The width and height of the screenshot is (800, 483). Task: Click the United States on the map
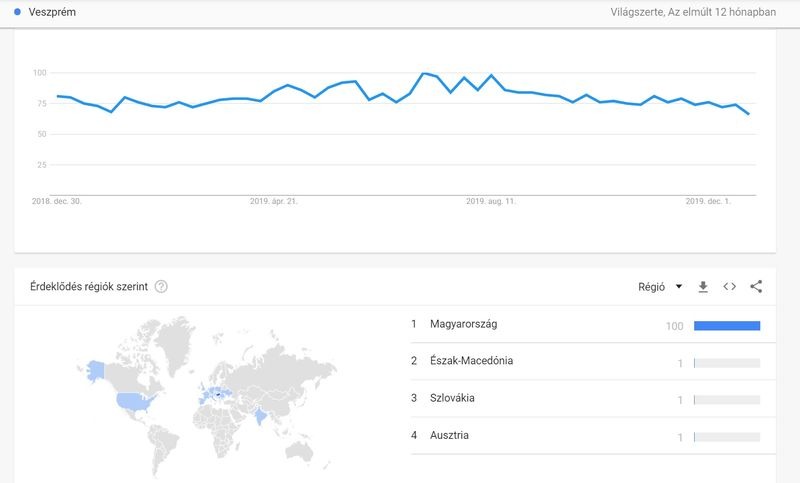coord(135,402)
